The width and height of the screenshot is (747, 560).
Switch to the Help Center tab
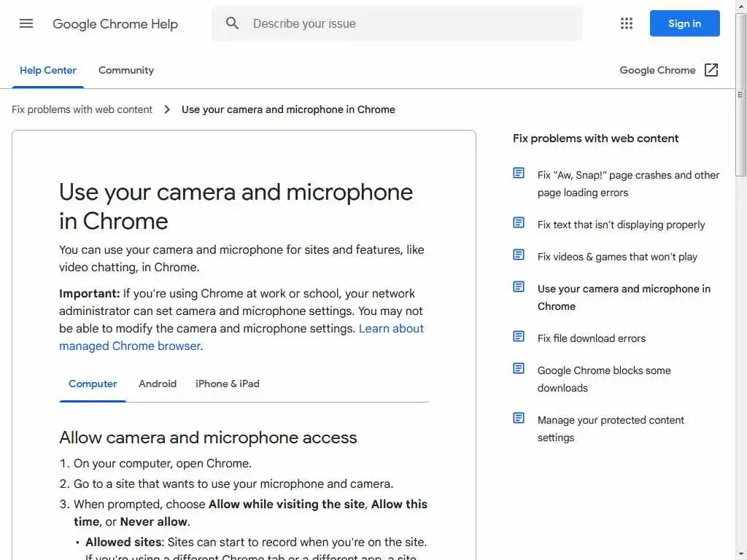coord(47,71)
